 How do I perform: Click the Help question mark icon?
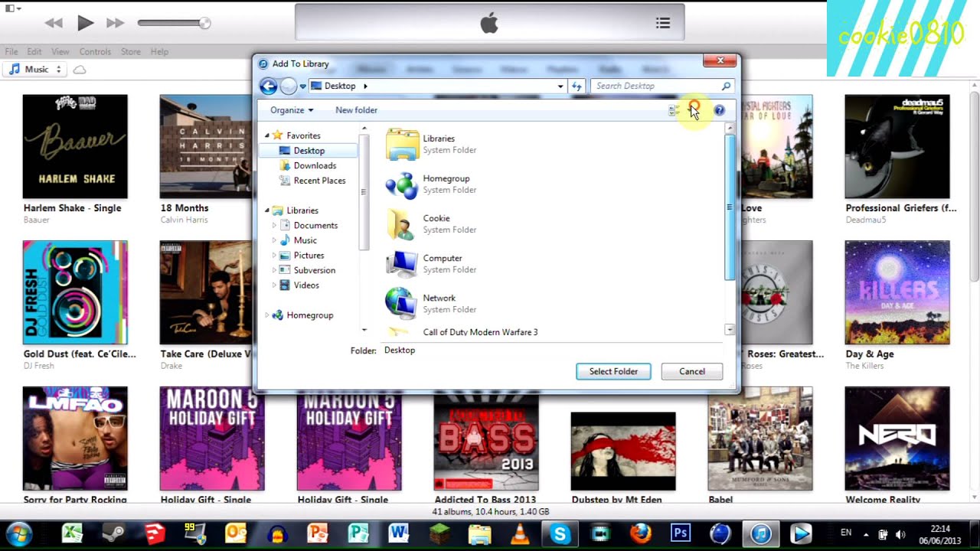pyautogui.click(x=719, y=110)
